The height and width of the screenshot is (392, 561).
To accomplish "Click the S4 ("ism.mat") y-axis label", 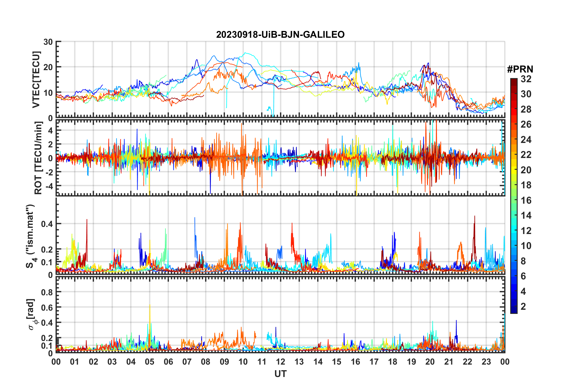I will tap(30, 236).
